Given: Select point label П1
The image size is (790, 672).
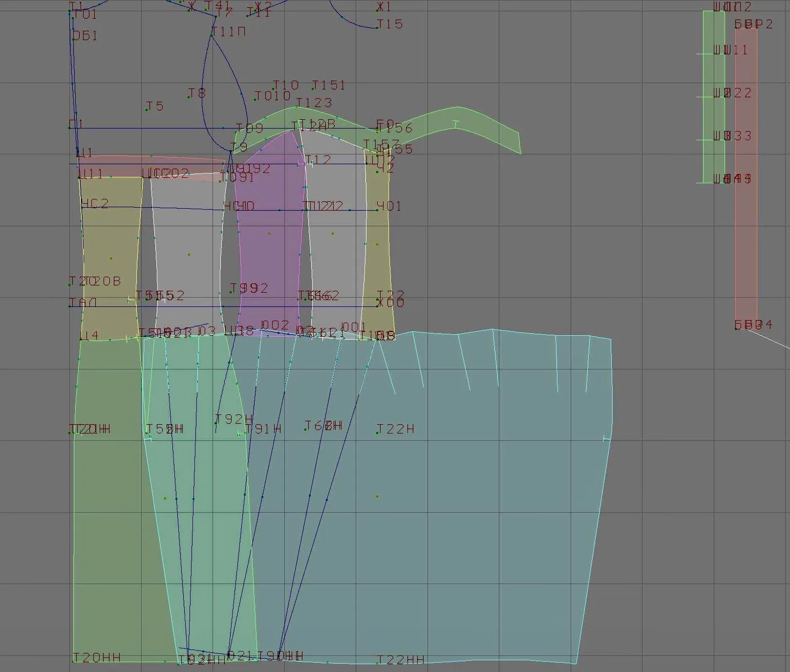Looking at the screenshot, I should tap(77, 124).
